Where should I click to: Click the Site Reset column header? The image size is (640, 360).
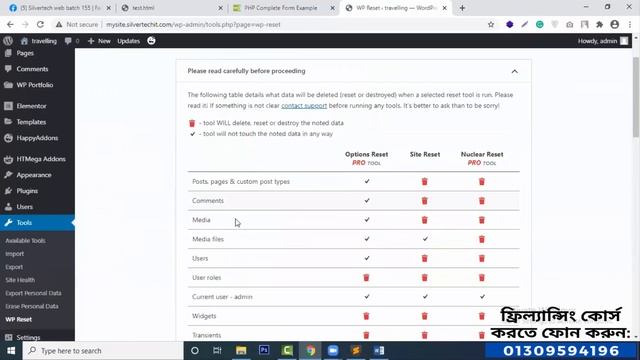click(425, 154)
